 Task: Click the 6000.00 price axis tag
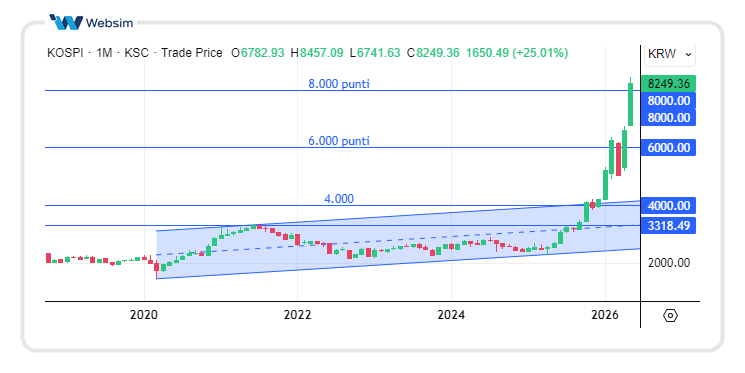point(669,148)
